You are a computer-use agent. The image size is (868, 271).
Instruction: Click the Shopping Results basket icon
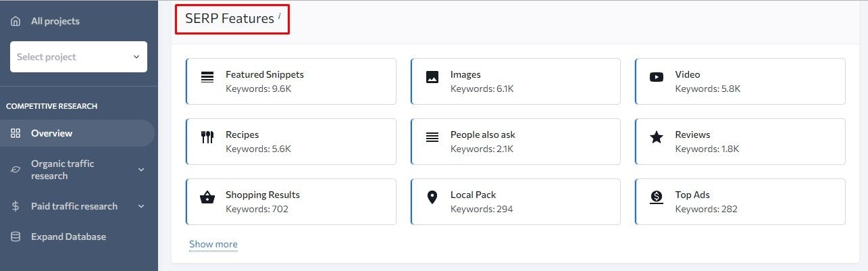[x=207, y=197]
